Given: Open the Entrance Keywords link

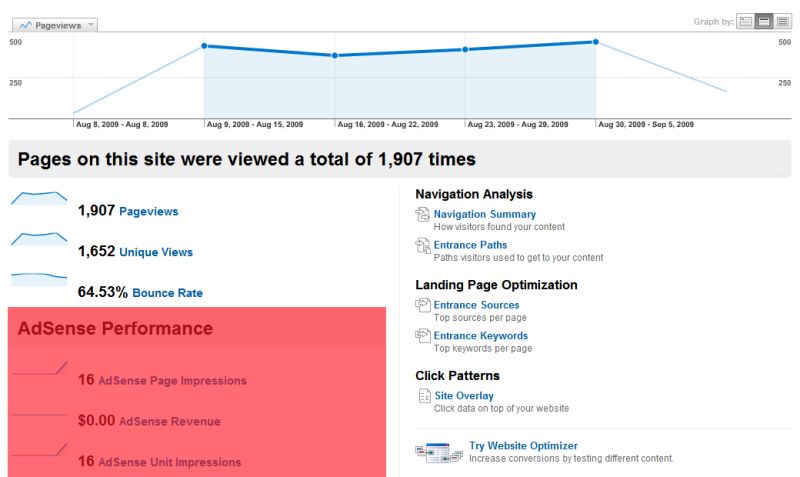Looking at the screenshot, I should pos(480,336).
